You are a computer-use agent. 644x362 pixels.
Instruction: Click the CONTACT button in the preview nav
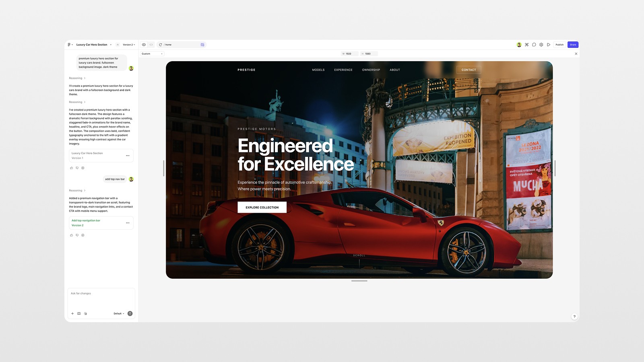(x=469, y=70)
